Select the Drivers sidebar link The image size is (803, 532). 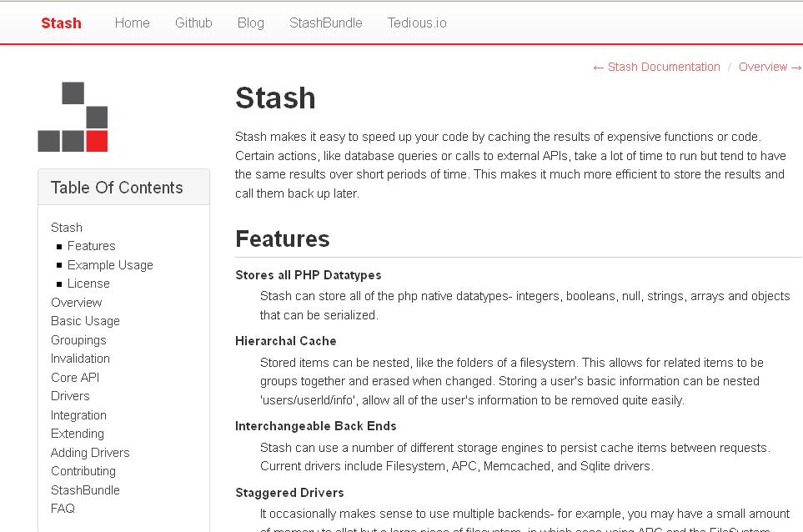click(70, 396)
